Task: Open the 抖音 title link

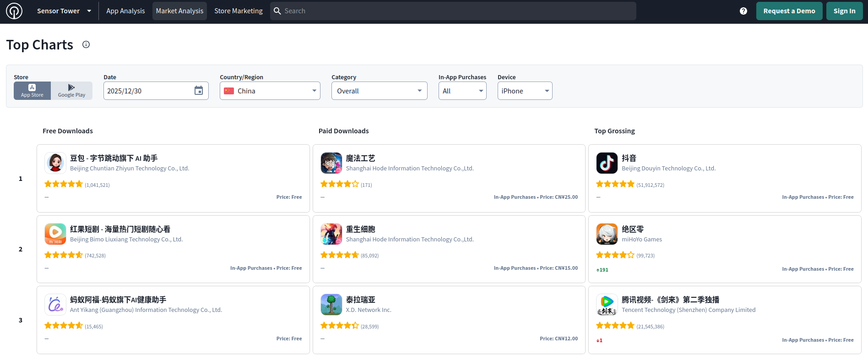Action: point(629,158)
